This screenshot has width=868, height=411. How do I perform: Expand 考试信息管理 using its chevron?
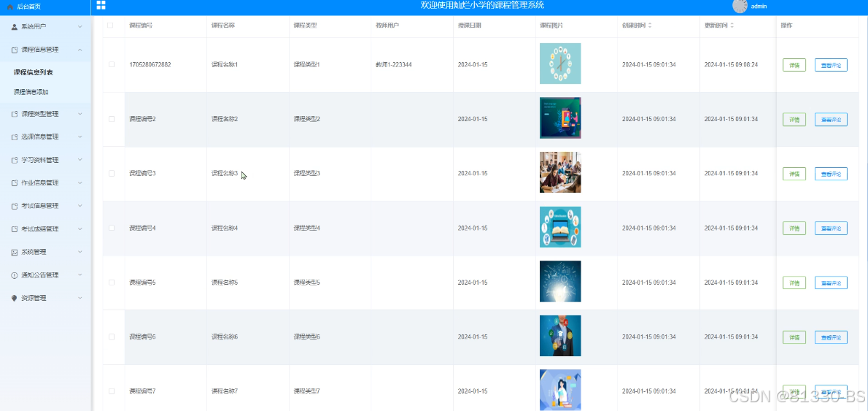(80, 206)
